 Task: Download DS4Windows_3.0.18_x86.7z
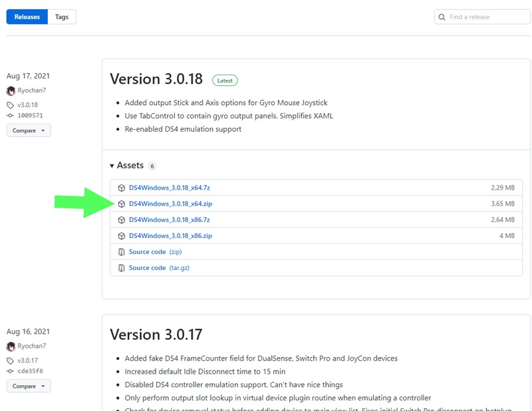tap(169, 220)
